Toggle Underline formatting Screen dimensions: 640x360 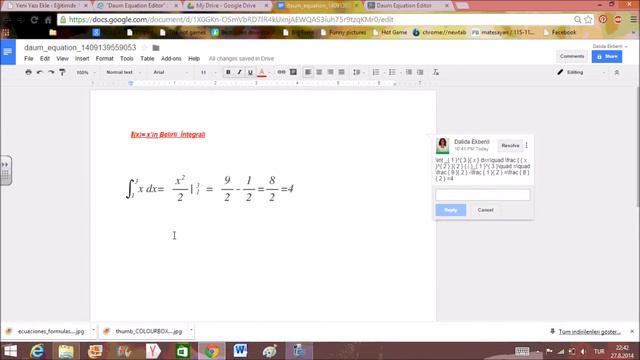(250, 72)
